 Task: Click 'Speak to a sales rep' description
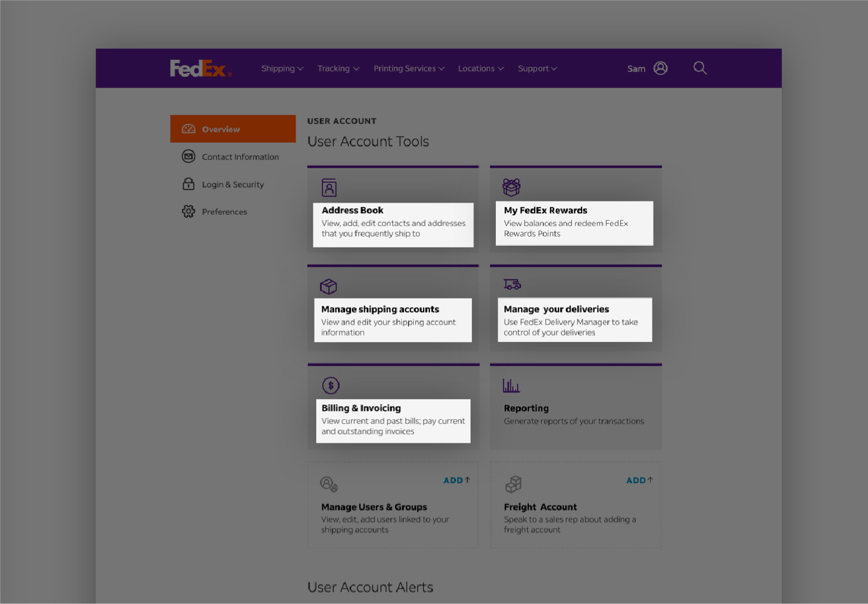point(570,525)
